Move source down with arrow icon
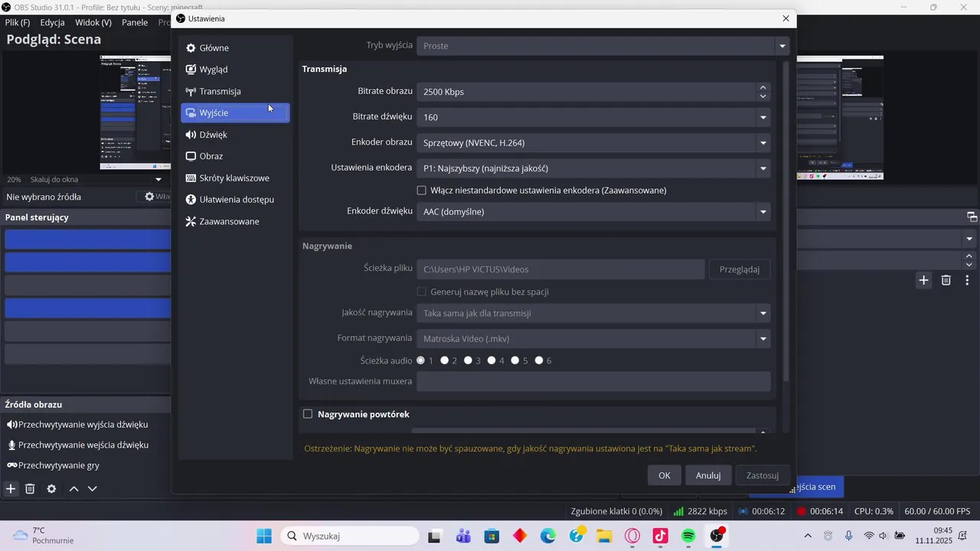Image resolution: width=980 pixels, height=551 pixels. pyautogui.click(x=93, y=488)
